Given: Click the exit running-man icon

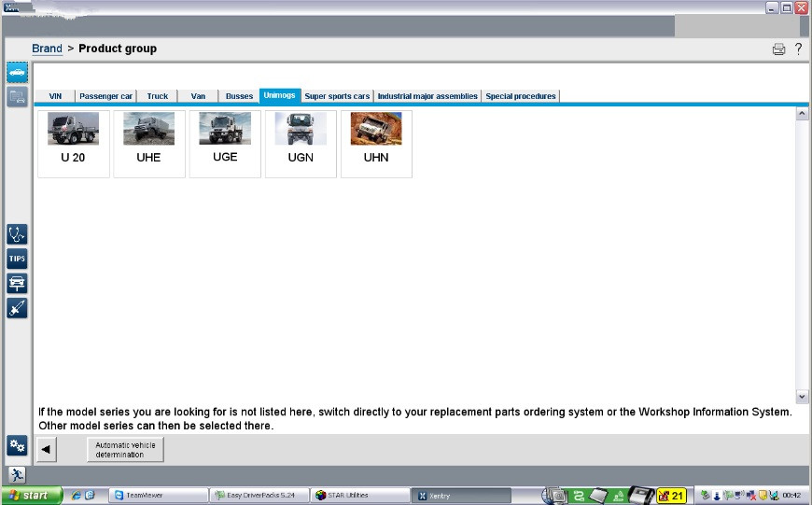Looking at the screenshot, I should [x=17, y=475].
